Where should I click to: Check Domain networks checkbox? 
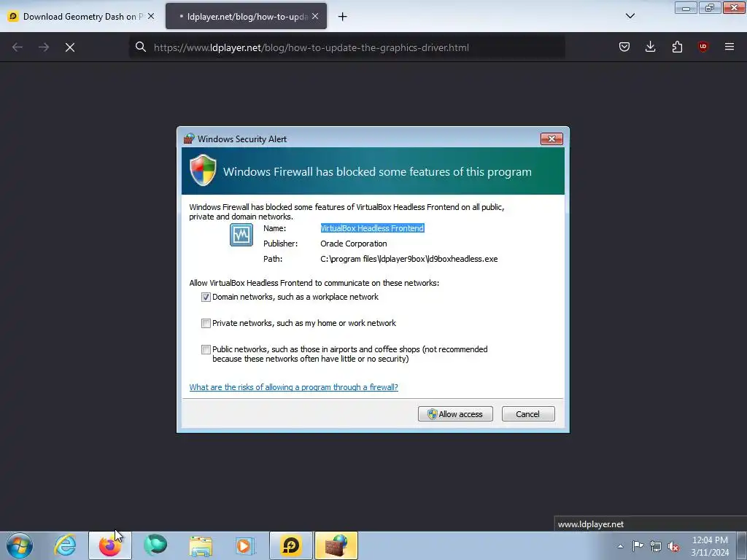pos(206,297)
